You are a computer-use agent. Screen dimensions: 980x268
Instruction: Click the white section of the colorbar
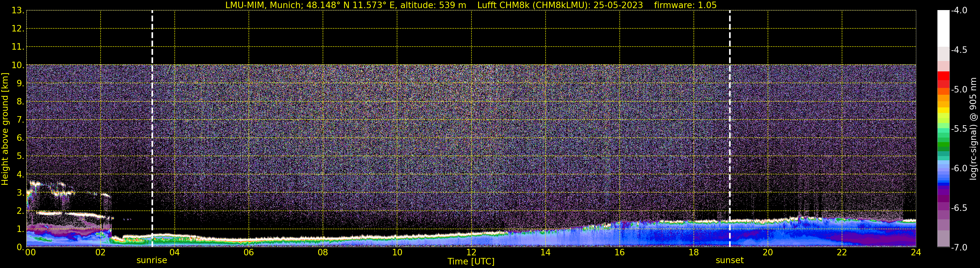(943, 29)
